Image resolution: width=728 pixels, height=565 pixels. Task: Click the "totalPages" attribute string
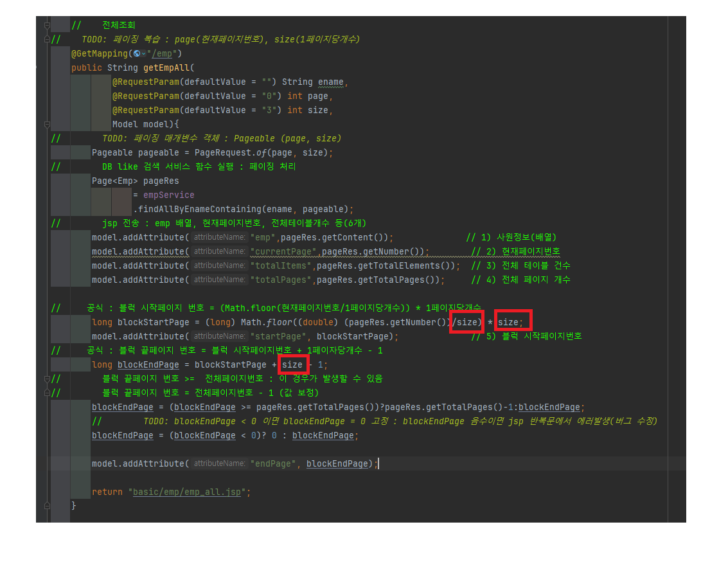(x=280, y=280)
